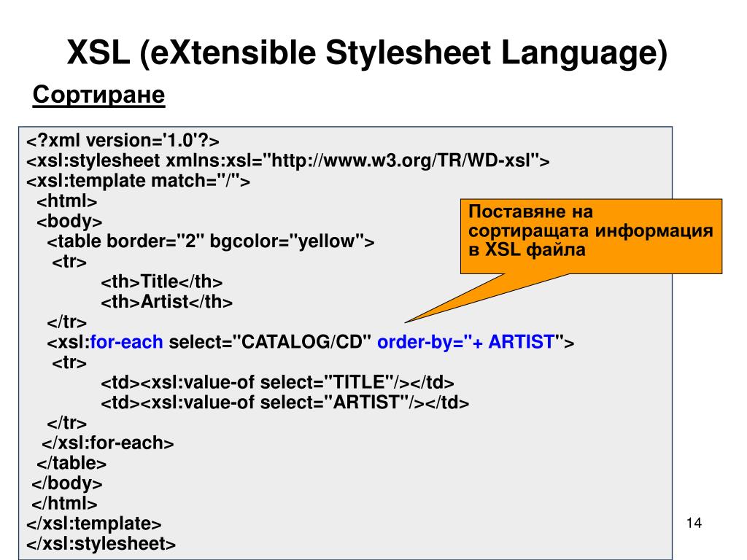Click the closing '</xsl:for-each>' tag

(108, 443)
